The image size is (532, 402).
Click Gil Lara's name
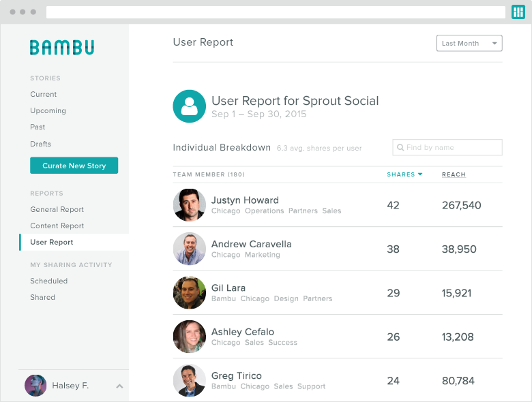tap(228, 288)
